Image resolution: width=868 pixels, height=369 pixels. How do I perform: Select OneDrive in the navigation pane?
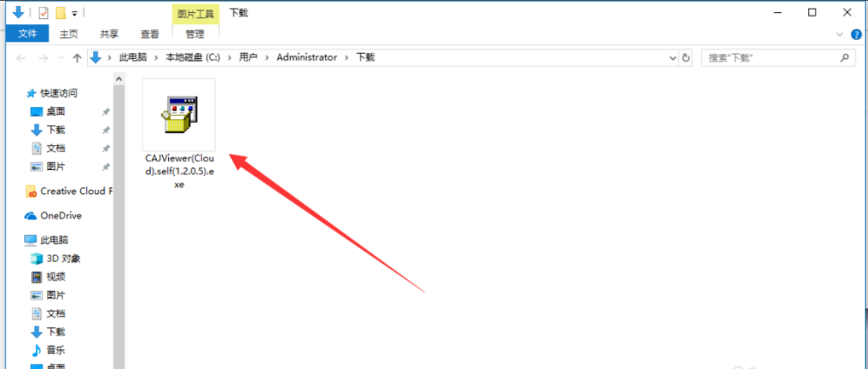point(61,216)
